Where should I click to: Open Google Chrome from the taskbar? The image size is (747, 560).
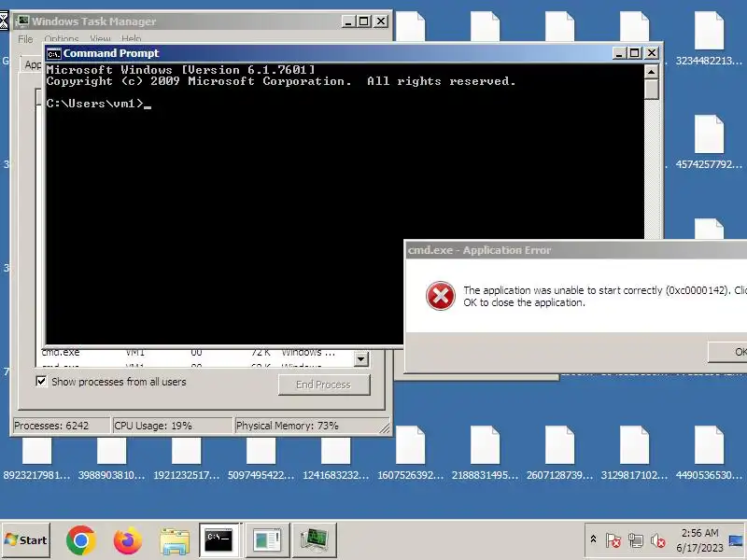pyautogui.click(x=81, y=540)
